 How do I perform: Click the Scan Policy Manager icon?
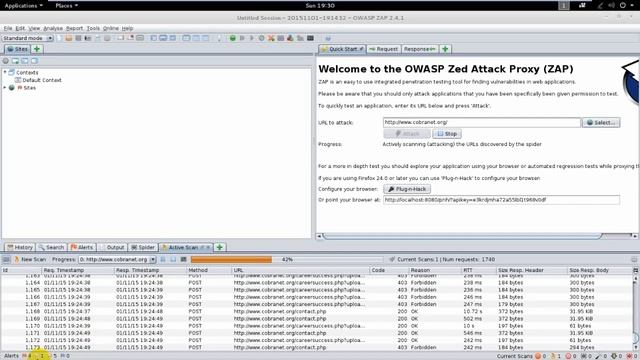(281, 38)
